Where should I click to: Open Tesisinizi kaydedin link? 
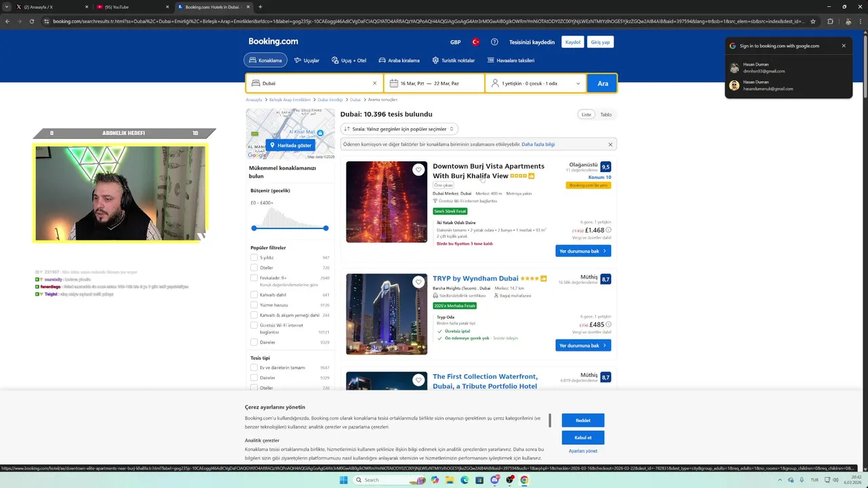click(x=532, y=42)
